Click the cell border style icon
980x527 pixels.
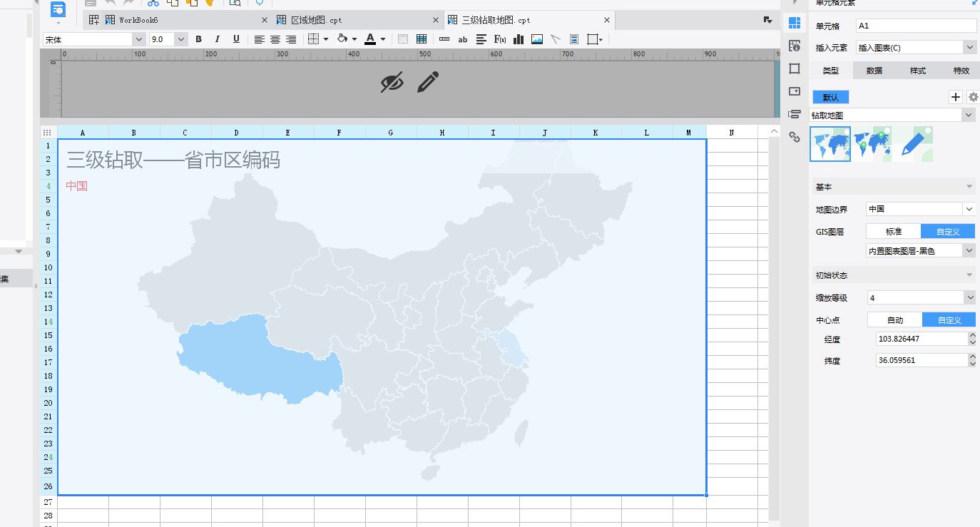point(314,39)
